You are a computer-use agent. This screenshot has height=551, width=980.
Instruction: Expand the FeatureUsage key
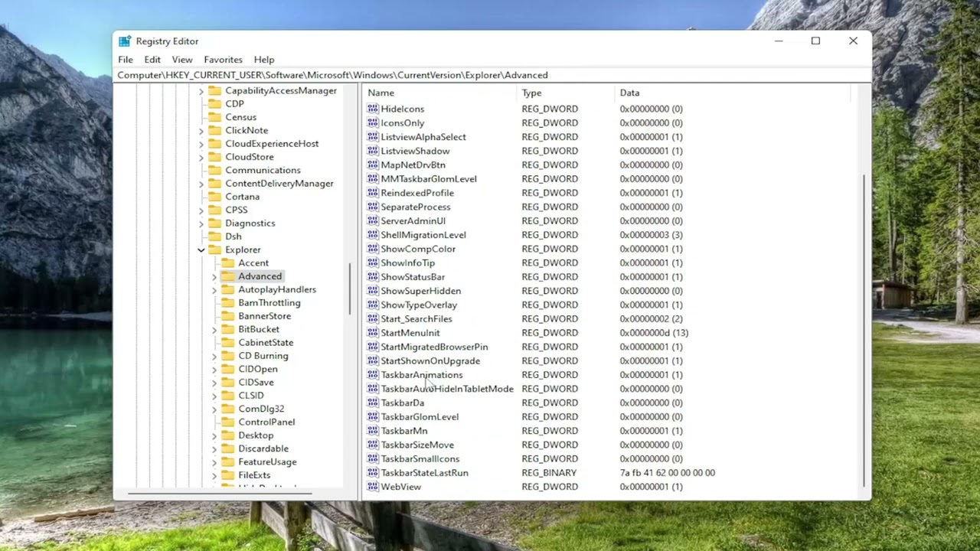[x=214, y=461]
